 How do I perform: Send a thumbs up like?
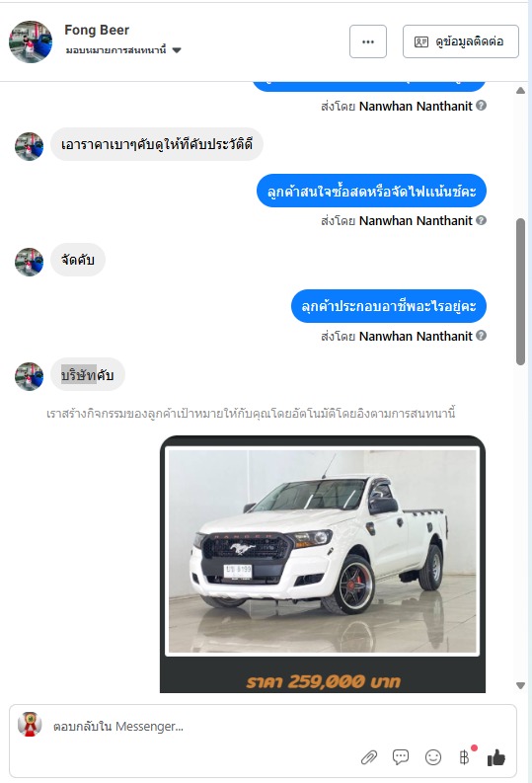pos(496,757)
